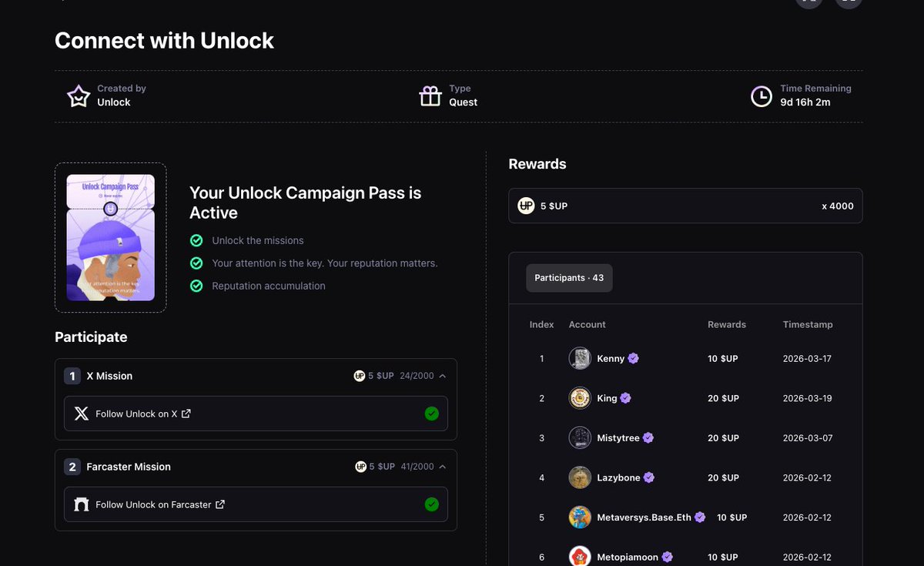The image size is (924, 566).
Task: Click the timestamp 2026-03-07
Action: (x=807, y=438)
